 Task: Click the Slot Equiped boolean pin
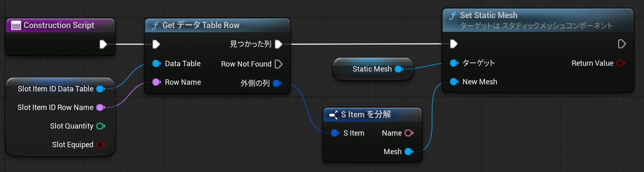[100, 145]
